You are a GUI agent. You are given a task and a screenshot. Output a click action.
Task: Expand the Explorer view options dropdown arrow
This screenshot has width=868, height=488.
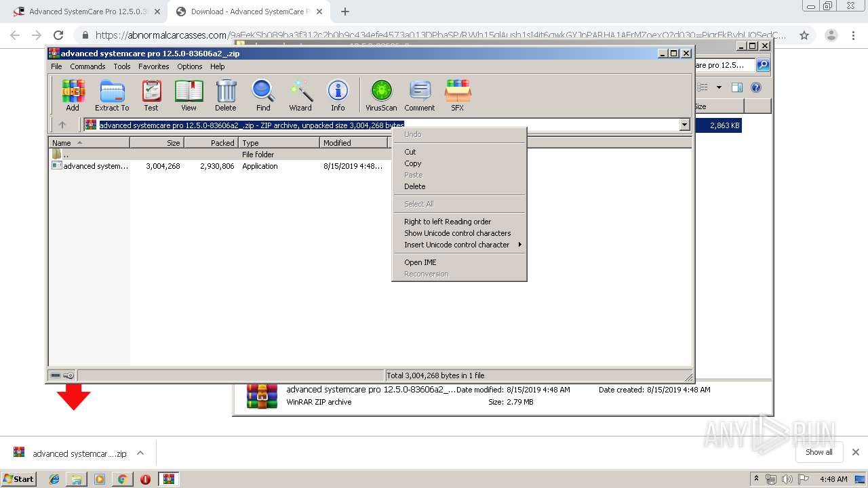click(x=719, y=87)
